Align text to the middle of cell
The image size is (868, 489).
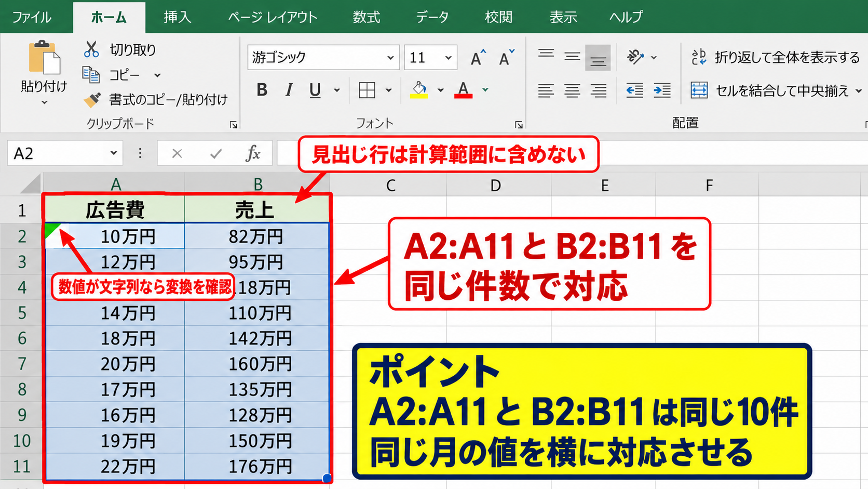coord(572,56)
